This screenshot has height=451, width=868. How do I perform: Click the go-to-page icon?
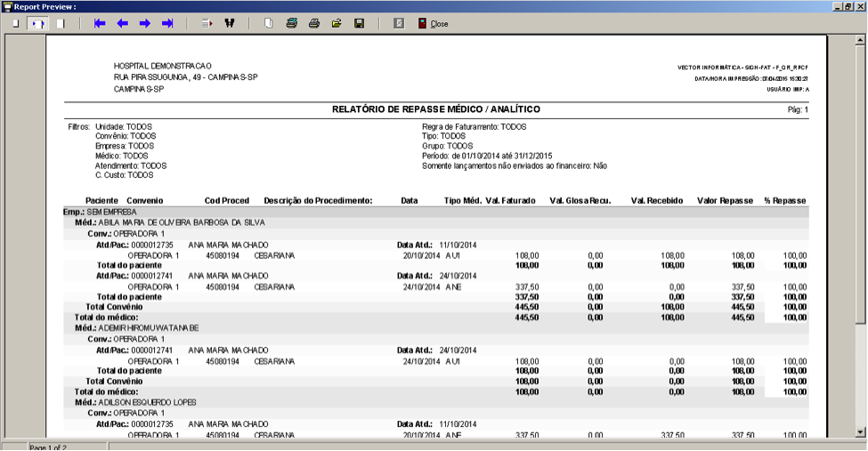pyautogui.click(x=207, y=23)
